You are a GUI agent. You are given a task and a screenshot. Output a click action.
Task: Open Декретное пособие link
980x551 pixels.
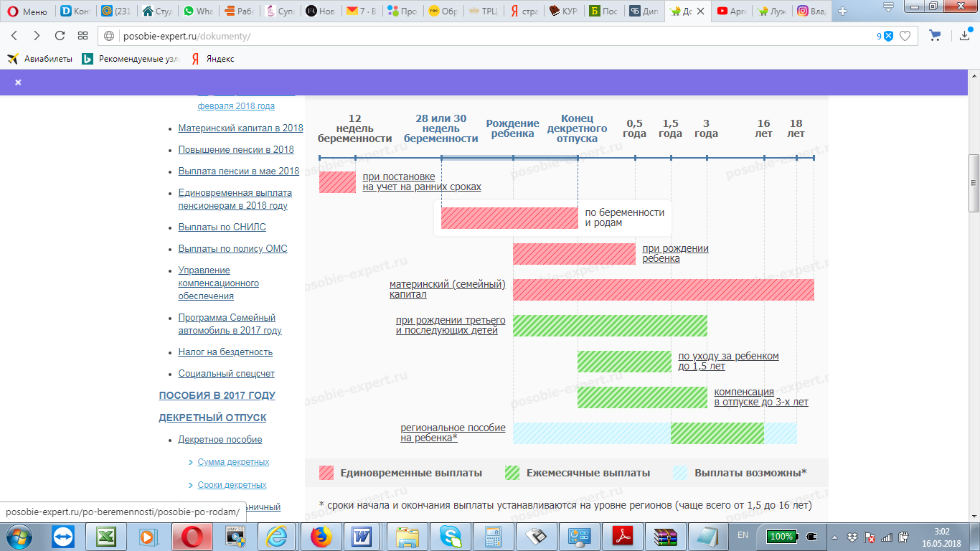click(x=220, y=440)
